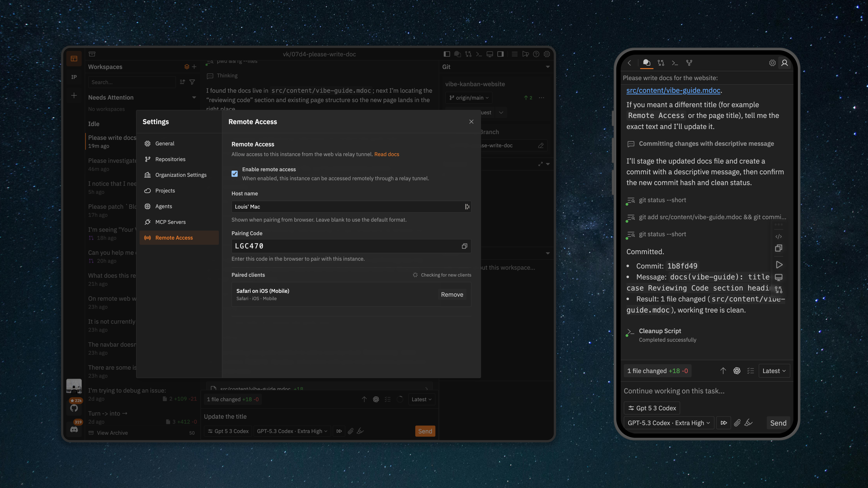Open the Latest dropdown on phone
This screenshot has height=488, width=868.
tap(774, 371)
